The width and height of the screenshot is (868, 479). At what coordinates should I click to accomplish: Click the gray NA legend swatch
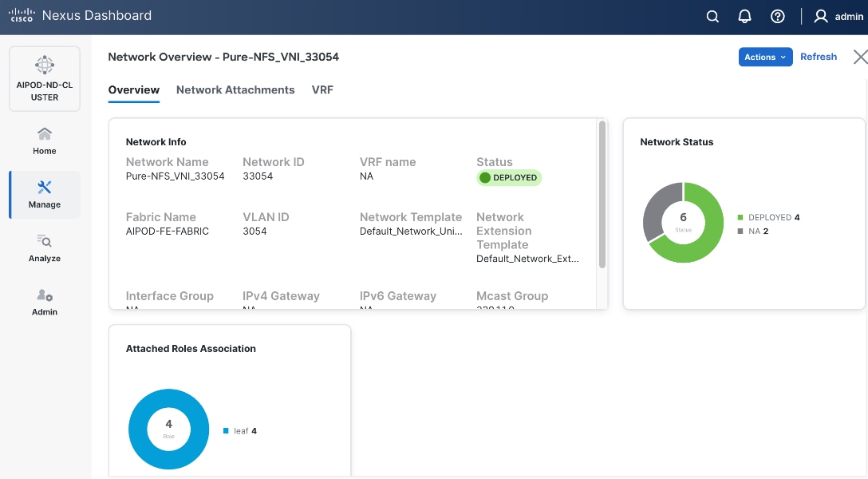740,230
